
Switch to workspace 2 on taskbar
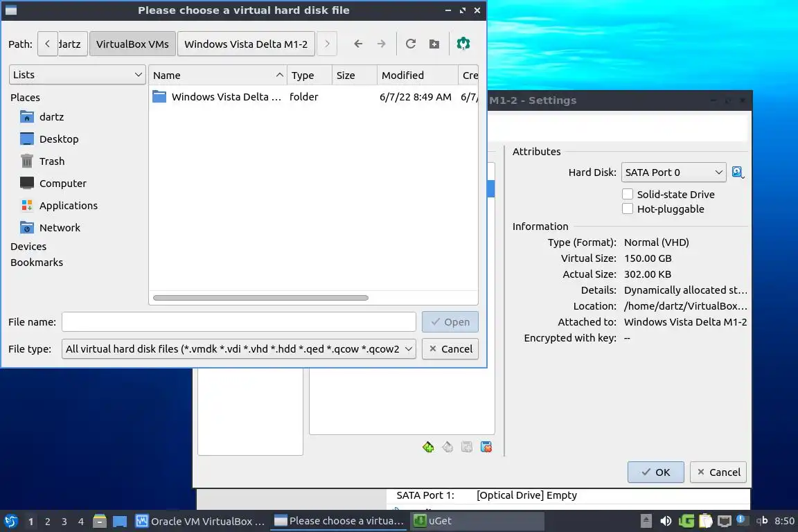click(47, 522)
